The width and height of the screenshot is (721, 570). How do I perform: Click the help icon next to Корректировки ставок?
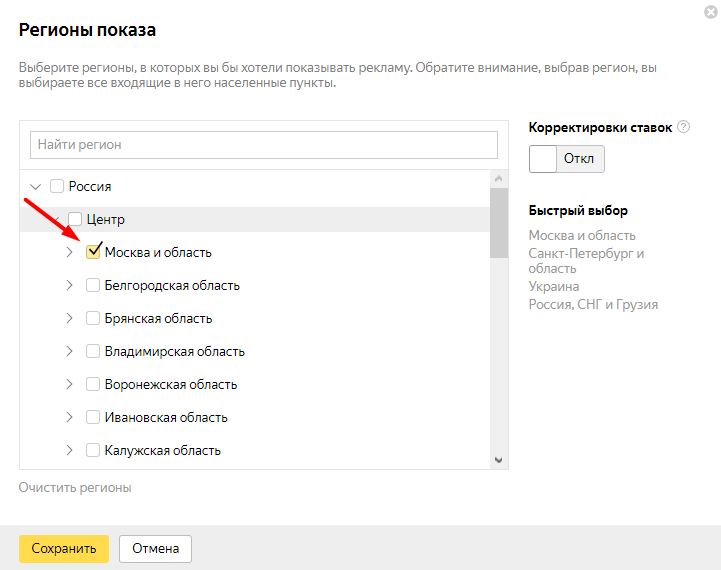pyautogui.click(x=684, y=127)
